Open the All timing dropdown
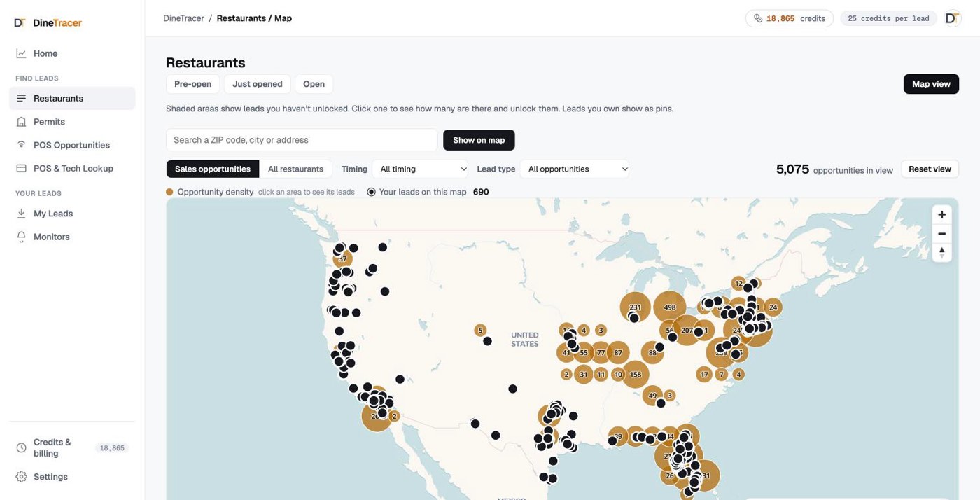The width and height of the screenshot is (980, 500). tap(420, 169)
